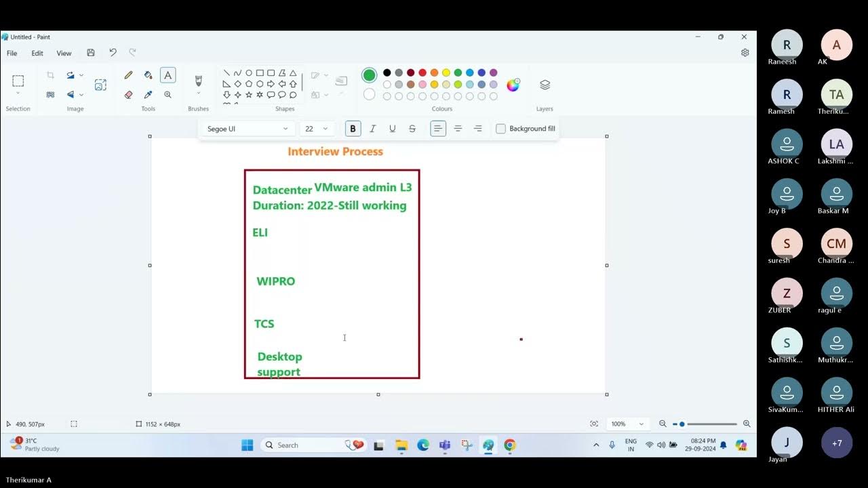Select the Fill bucket tool
Viewport: 868px width, 488px height.
click(149, 75)
